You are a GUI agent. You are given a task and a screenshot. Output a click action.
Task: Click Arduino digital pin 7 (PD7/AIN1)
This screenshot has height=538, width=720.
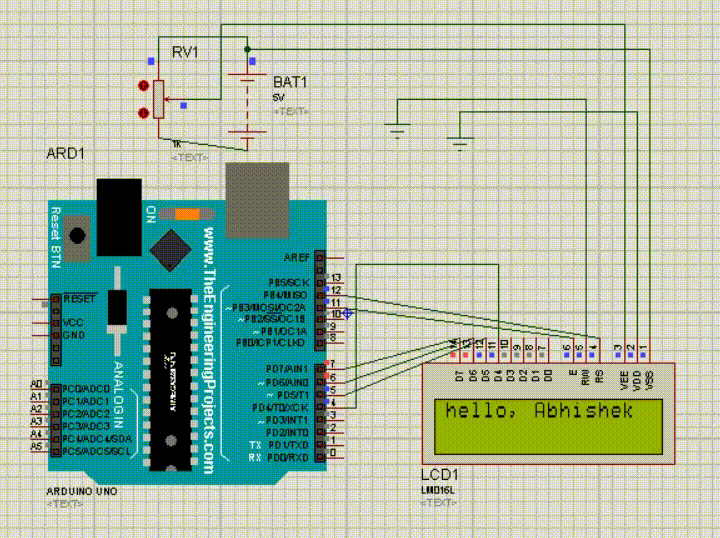[x=320, y=370]
